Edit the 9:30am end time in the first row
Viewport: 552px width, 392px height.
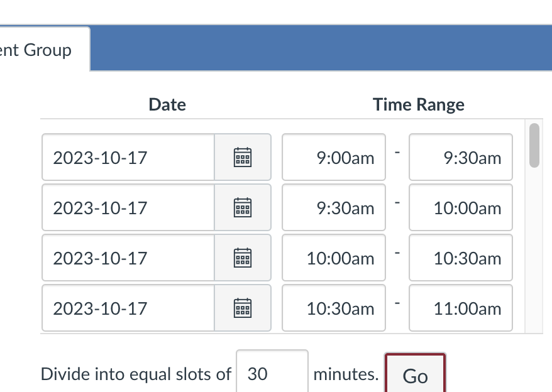(x=460, y=157)
